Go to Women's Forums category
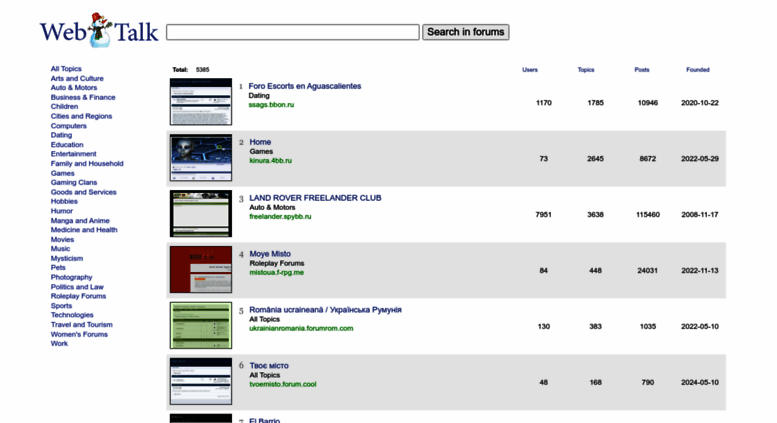The height and width of the screenshot is (423, 777). 79,334
